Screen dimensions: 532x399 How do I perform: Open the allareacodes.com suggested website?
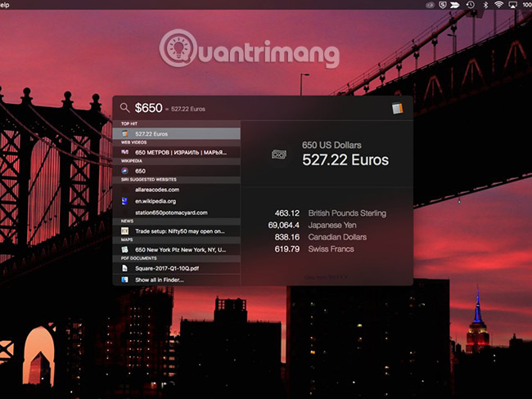click(x=177, y=190)
